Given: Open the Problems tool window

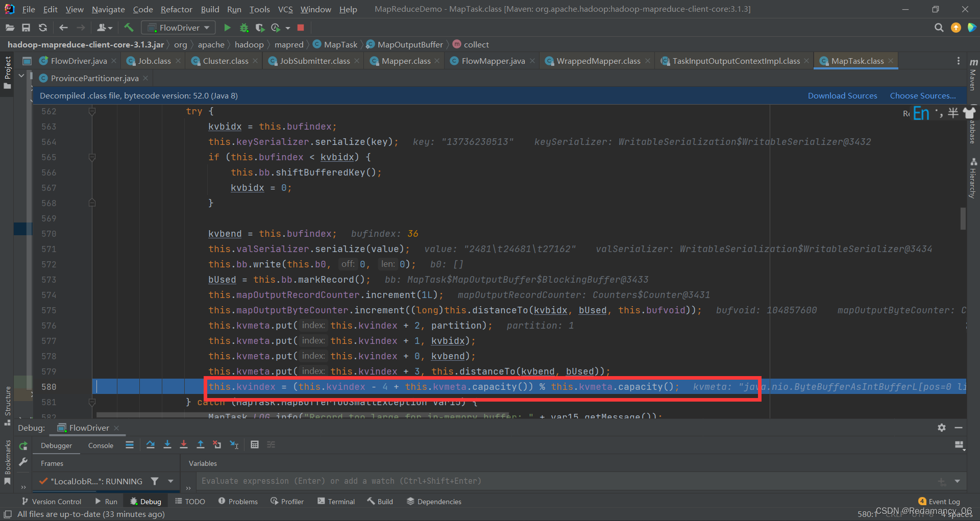Looking at the screenshot, I should 238,502.
